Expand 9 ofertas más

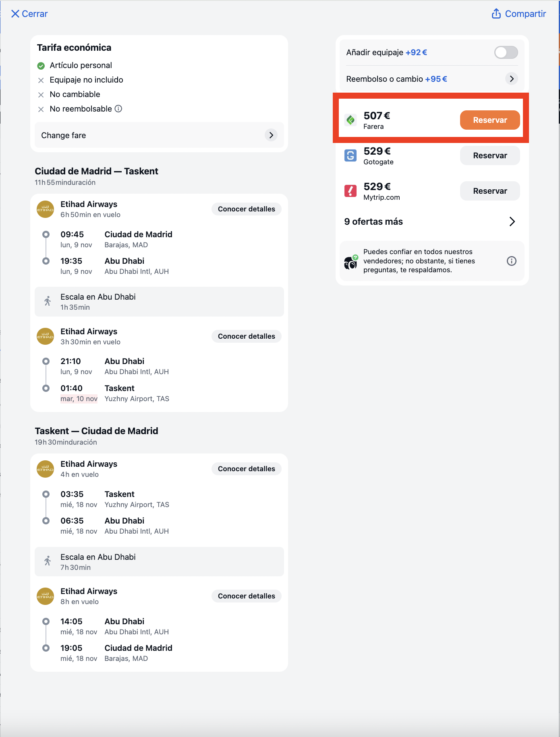(431, 222)
